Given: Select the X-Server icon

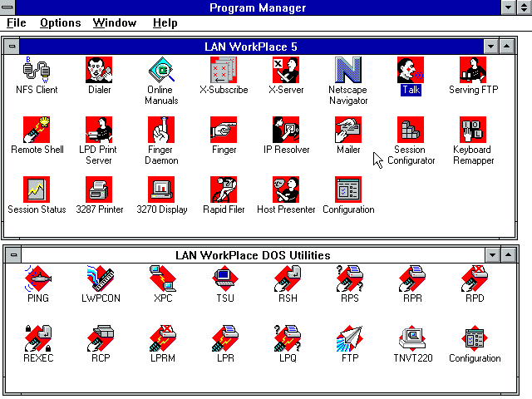Looking at the screenshot, I should [x=286, y=70].
